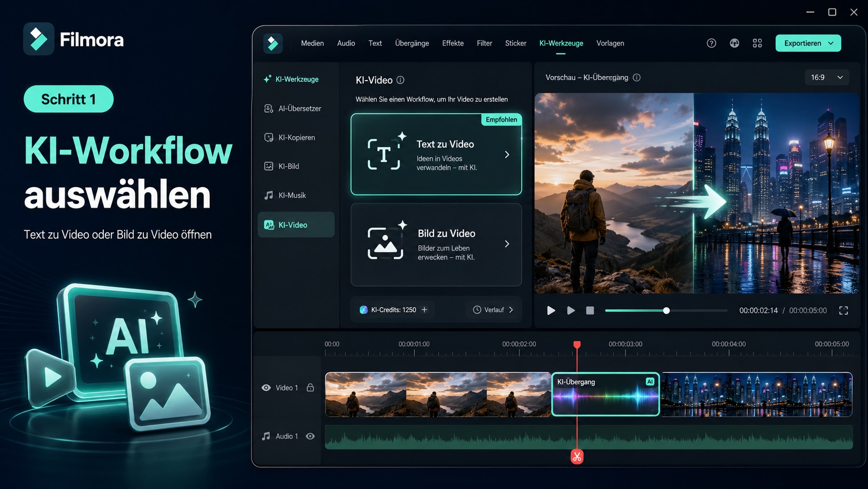Click the AI-Übersetzer sidebar icon
Screen dimensions: 868x489
tap(268, 109)
